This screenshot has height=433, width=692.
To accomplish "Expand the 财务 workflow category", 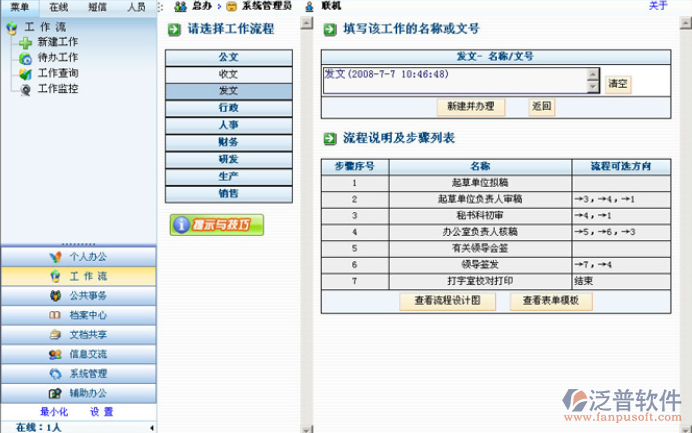I will coord(228,142).
